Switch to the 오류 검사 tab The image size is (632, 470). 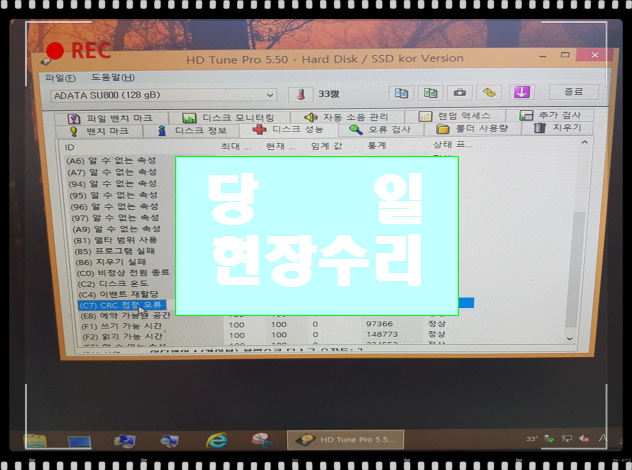(380, 129)
